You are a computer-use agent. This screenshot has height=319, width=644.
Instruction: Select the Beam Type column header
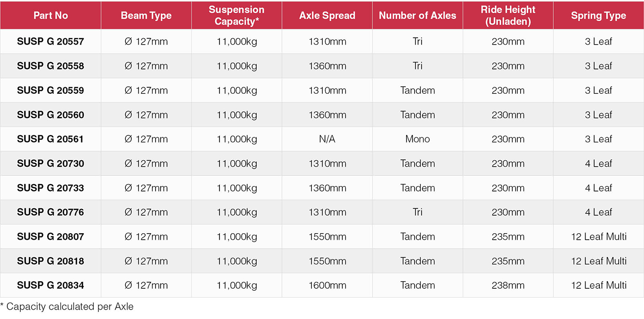[x=146, y=15]
